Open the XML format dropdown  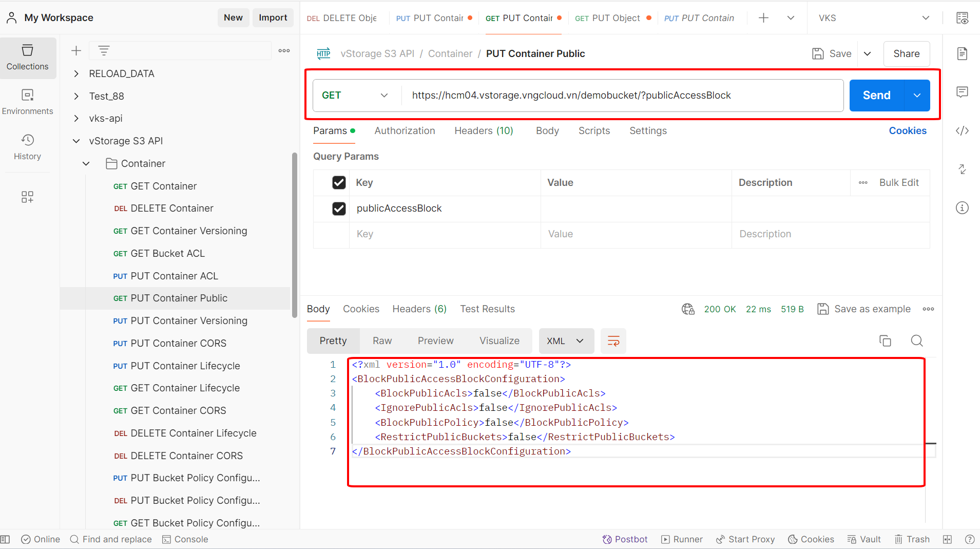click(x=566, y=341)
